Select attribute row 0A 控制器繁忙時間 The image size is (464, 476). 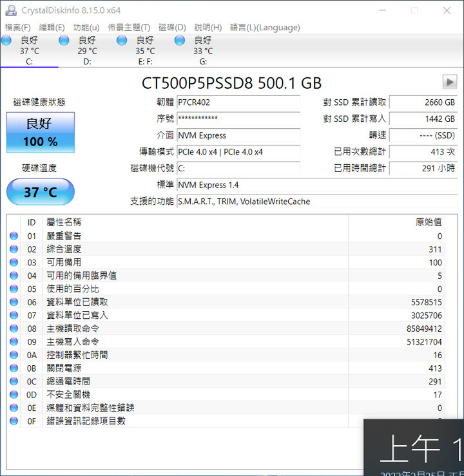click(226, 355)
